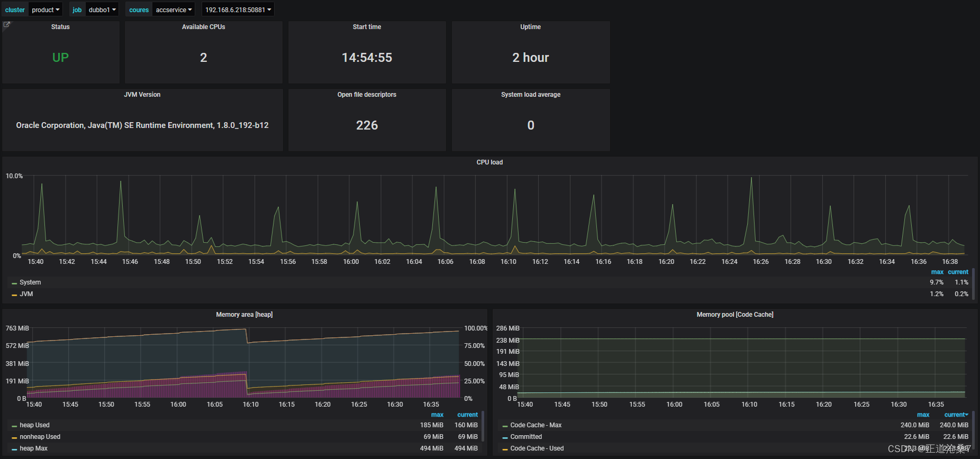The height and width of the screenshot is (459, 980).
Task: Toggle the Code Cache - Max series
Action: point(536,425)
